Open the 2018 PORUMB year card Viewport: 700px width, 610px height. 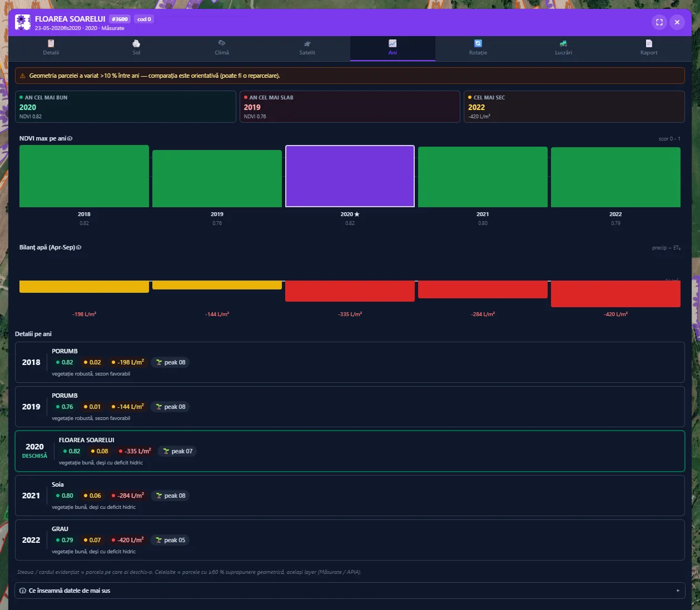click(350, 362)
